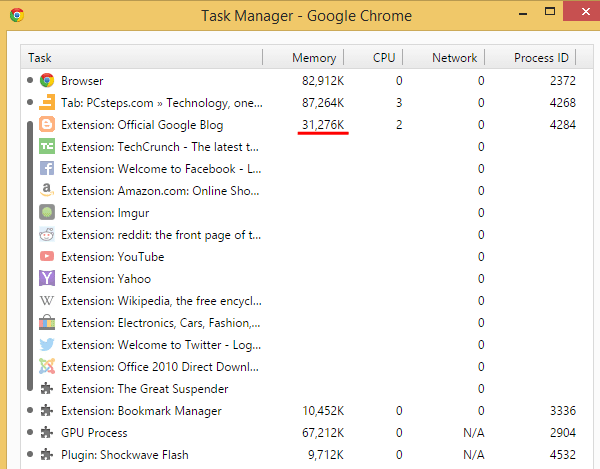Click process ID 3336
The image size is (600, 469).
562,410
